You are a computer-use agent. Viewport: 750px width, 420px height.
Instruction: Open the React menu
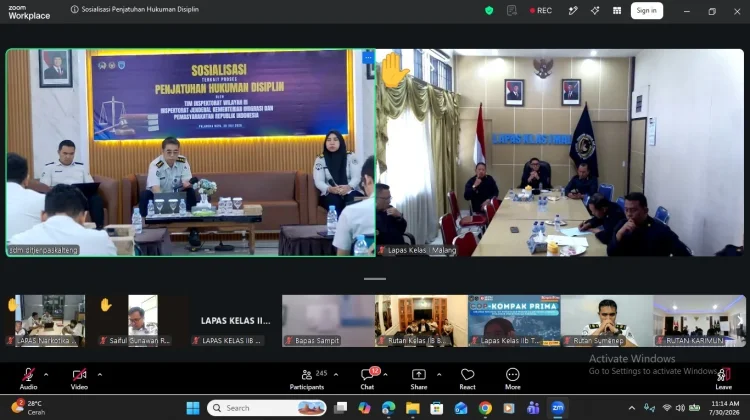467,379
